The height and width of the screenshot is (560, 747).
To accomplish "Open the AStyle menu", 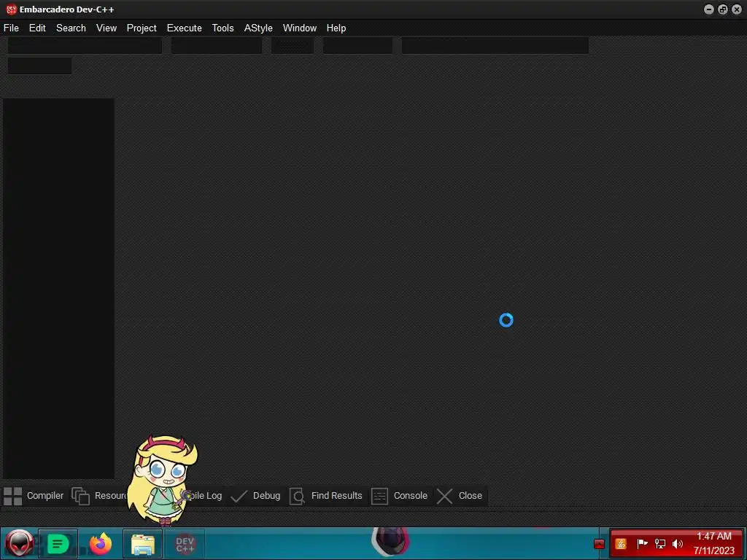I will 258,28.
